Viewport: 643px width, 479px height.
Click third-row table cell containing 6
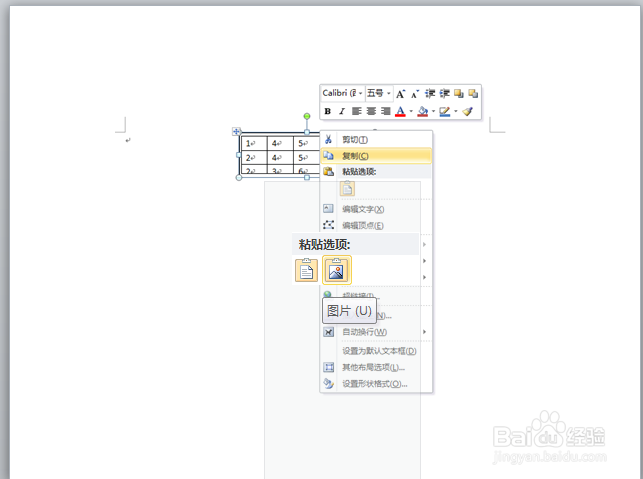pos(306,170)
